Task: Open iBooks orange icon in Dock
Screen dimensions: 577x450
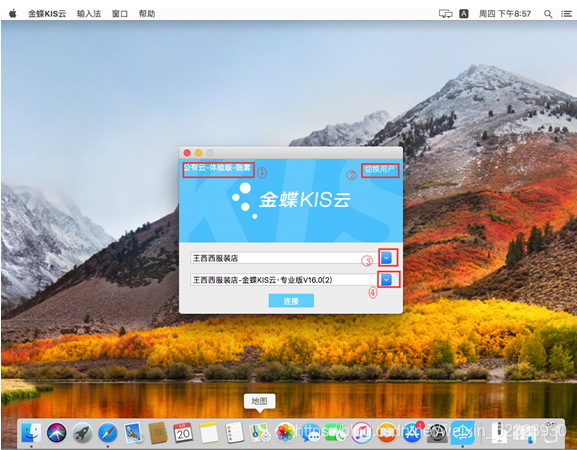Action: (x=386, y=432)
